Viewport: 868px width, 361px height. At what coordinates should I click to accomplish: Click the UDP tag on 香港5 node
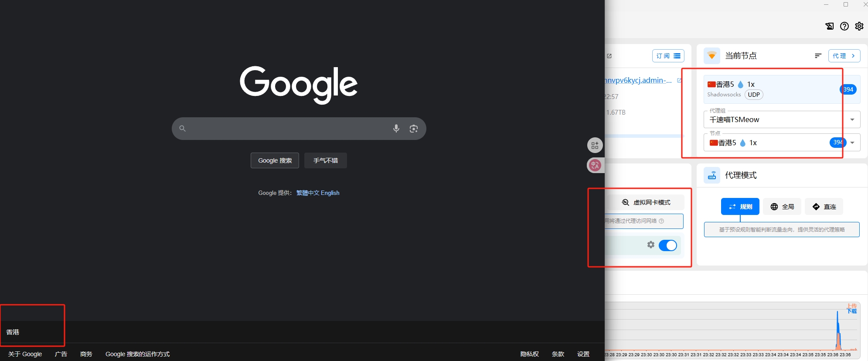pos(754,95)
